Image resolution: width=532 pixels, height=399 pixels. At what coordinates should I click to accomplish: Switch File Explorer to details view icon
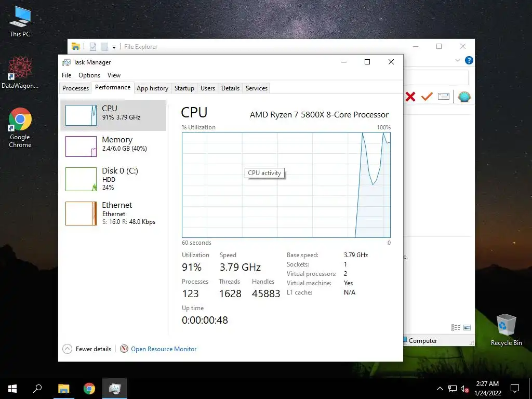tap(456, 327)
